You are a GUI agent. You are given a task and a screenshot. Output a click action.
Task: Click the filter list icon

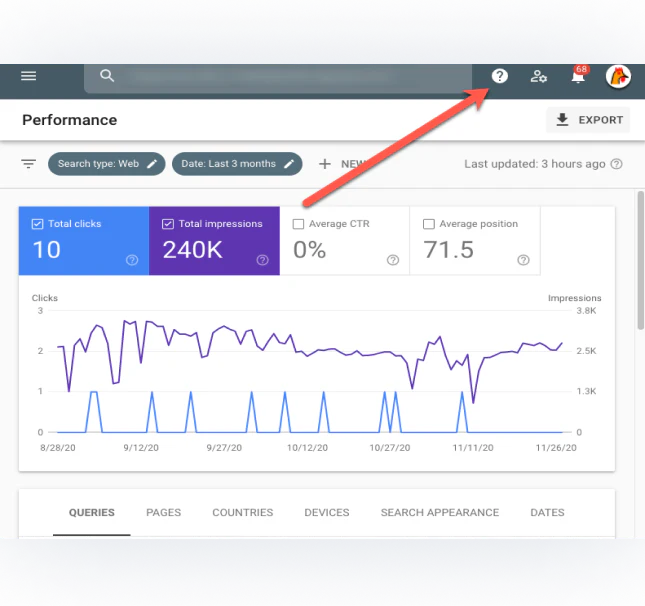[29, 164]
